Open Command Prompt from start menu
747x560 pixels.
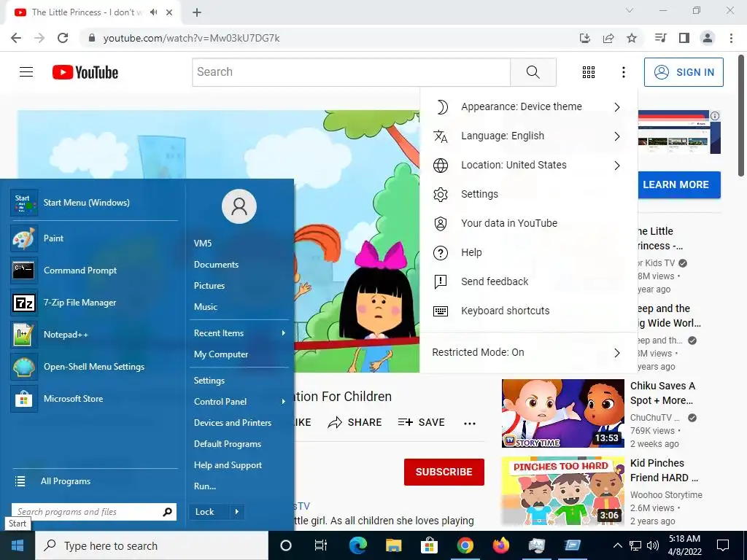(94, 270)
